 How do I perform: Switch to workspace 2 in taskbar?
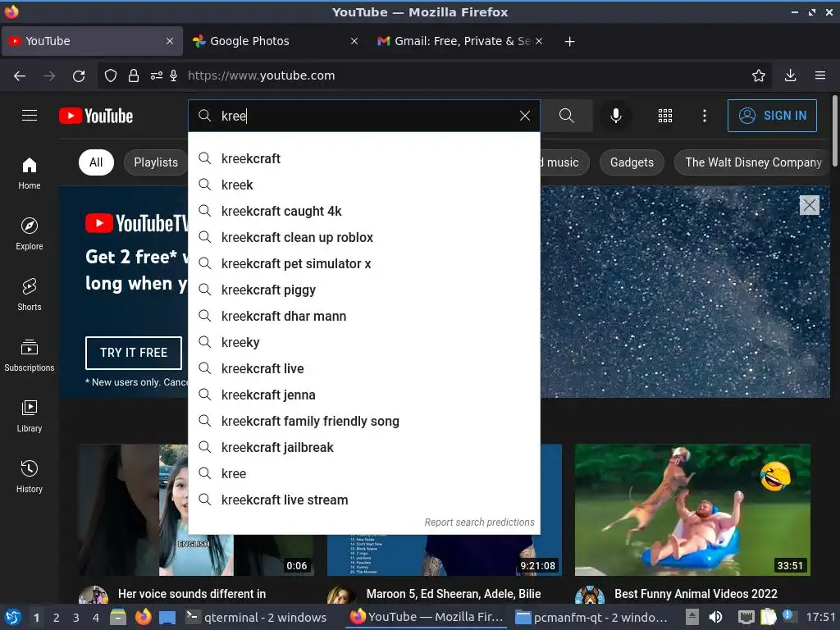(x=57, y=618)
